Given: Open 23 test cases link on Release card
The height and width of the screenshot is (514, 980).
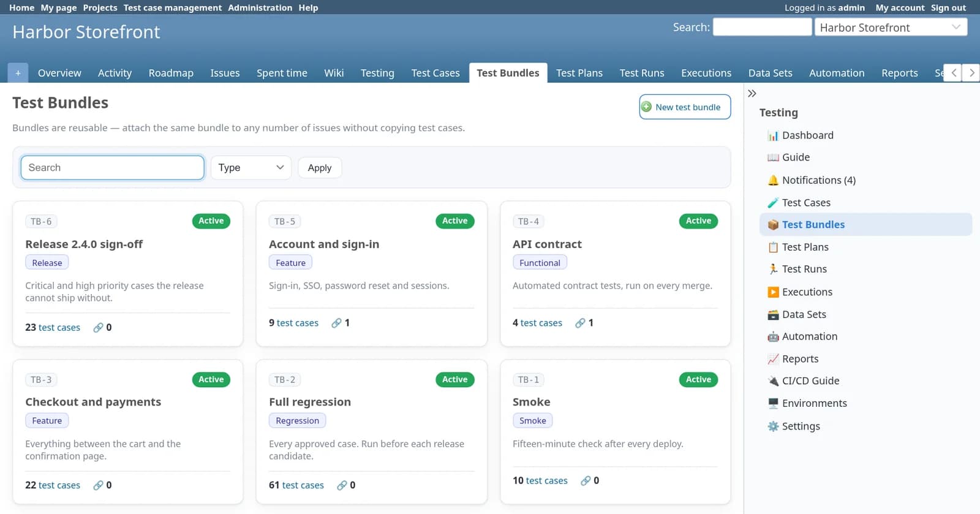Looking at the screenshot, I should [x=53, y=328].
